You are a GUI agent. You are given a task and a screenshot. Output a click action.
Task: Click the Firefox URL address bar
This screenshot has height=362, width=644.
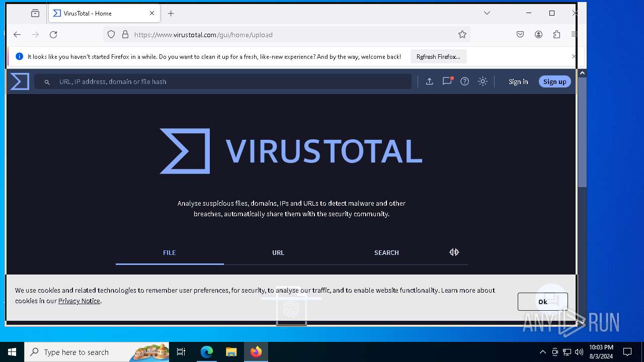[287, 35]
